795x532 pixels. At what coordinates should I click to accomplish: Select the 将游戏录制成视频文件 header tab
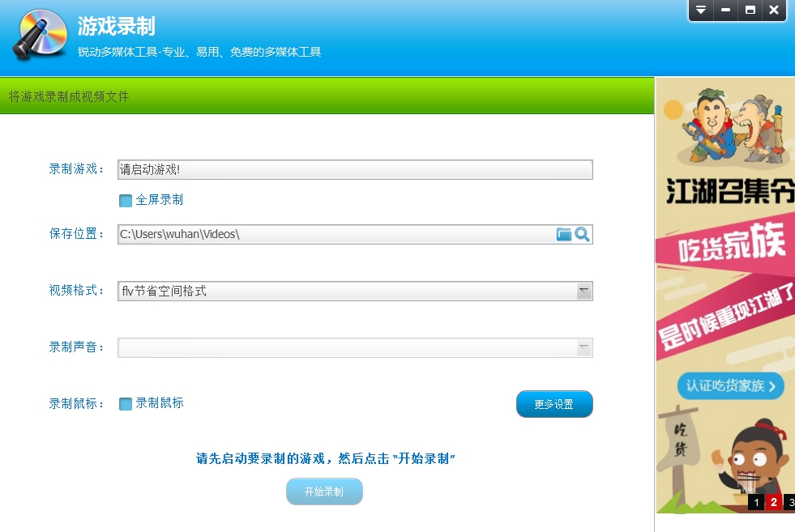(69, 95)
